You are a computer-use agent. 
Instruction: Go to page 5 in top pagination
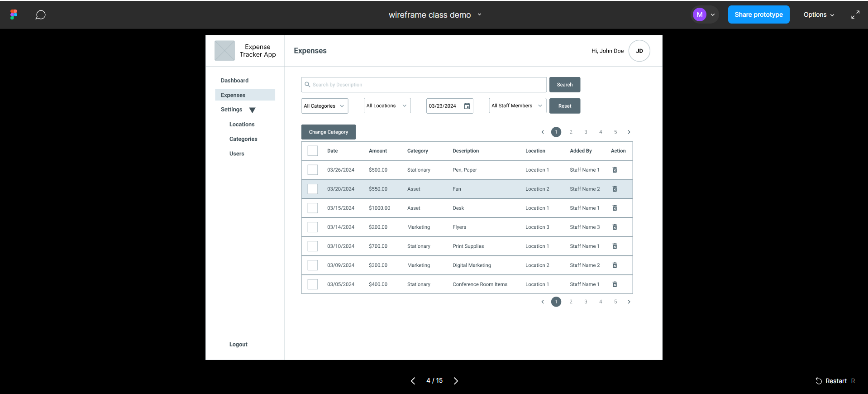pyautogui.click(x=615, y=132)
